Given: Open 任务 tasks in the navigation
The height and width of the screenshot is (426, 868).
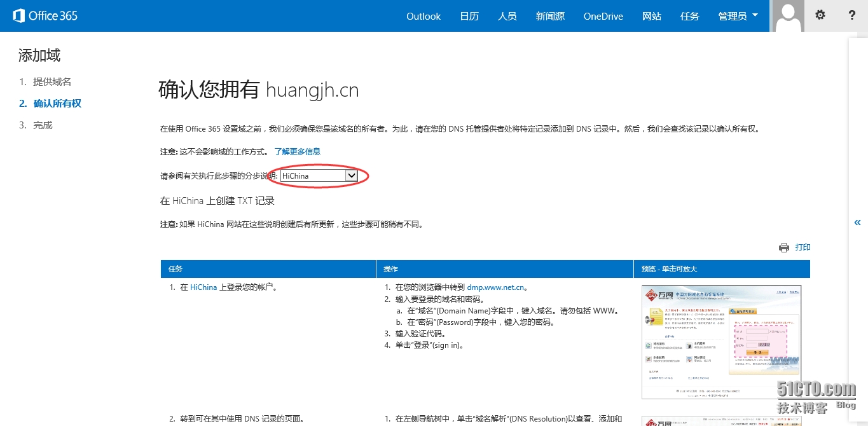Looking at the screenshot, I should click(689, 16).
